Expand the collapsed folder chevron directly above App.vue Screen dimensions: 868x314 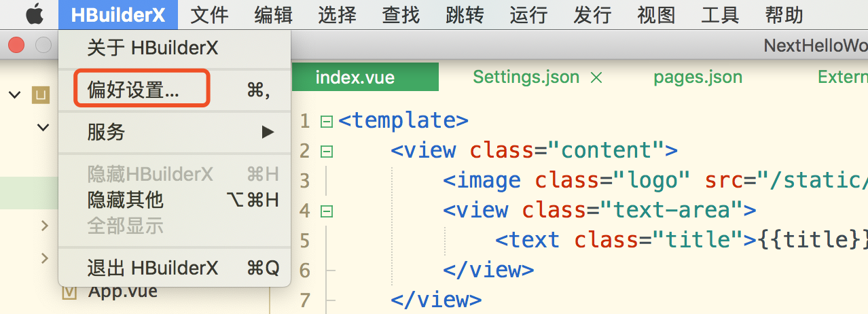tap(45, 258)
